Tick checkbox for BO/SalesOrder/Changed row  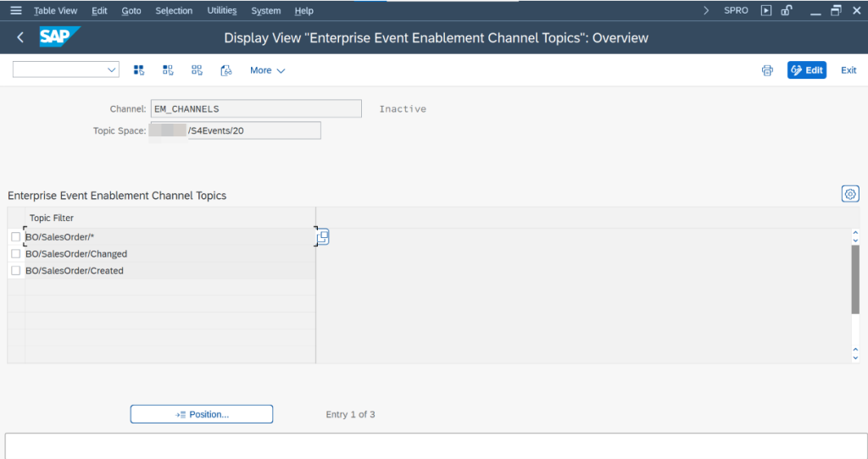coord(15,254)
